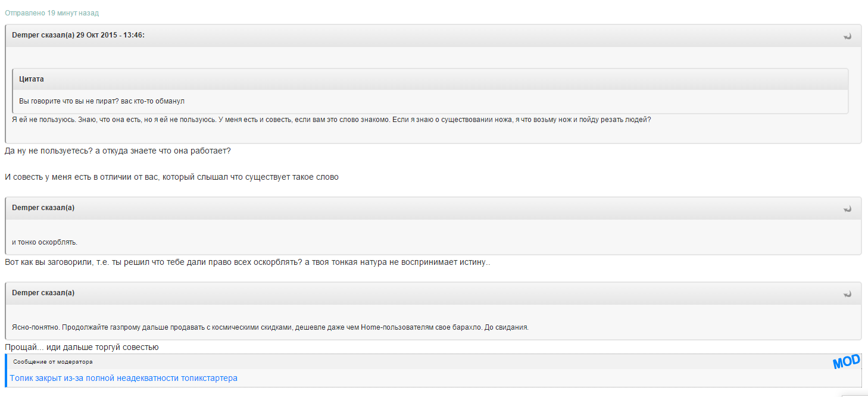Click the quoted text starting 'Ясно-понятно. Продолжайте газпрому'

(x=270, y=327)
